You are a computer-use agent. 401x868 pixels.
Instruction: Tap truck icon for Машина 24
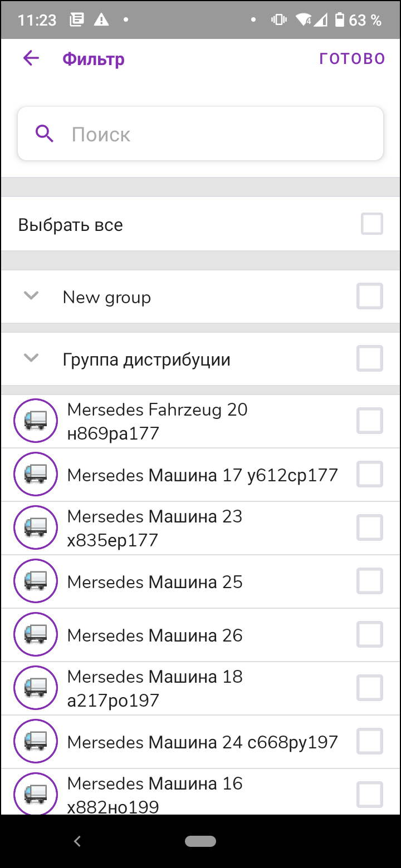[36, 742]
